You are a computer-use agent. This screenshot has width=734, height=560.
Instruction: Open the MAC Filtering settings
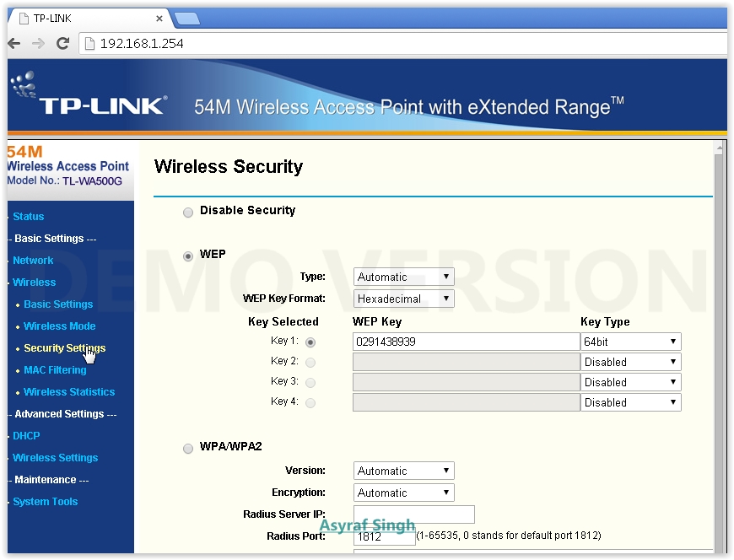(x=55, y=369)
